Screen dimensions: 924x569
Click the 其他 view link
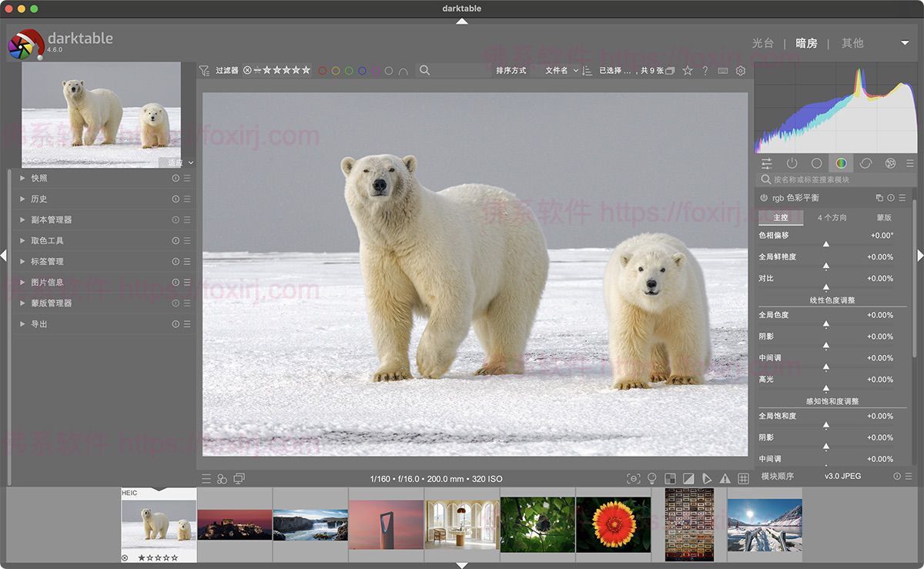[852, 43]
